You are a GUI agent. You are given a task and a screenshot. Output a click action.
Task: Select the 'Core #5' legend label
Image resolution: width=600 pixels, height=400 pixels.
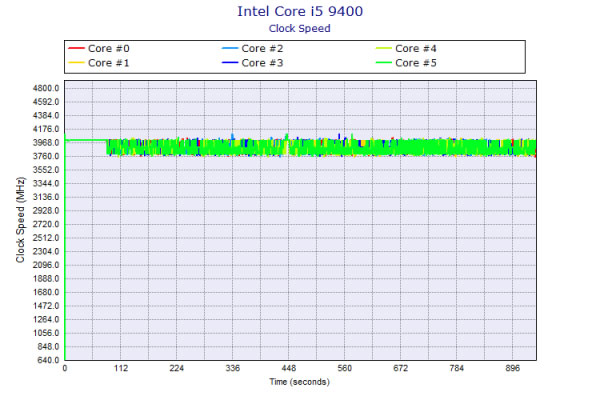[416, 63]
